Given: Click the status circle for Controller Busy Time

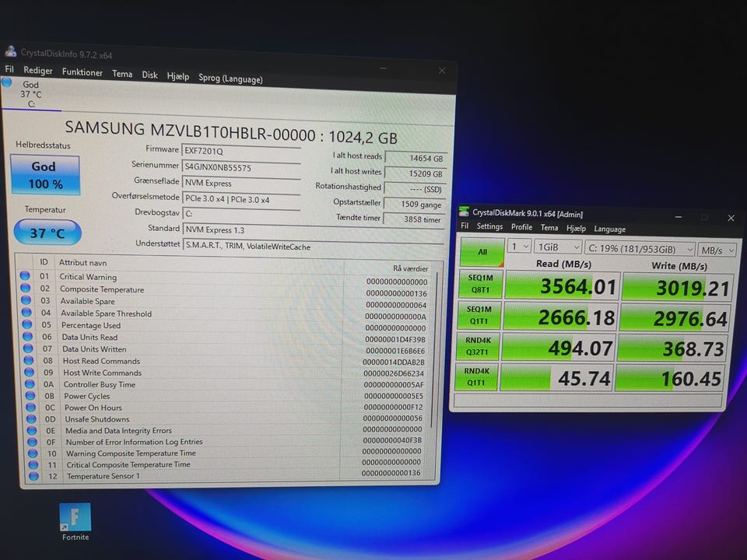Looking at the screenshot, I should (30, 383).
